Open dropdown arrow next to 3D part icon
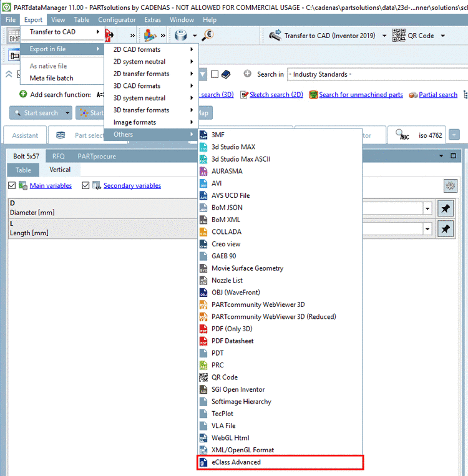Screen dimensions: 468x476 point(195,36)
